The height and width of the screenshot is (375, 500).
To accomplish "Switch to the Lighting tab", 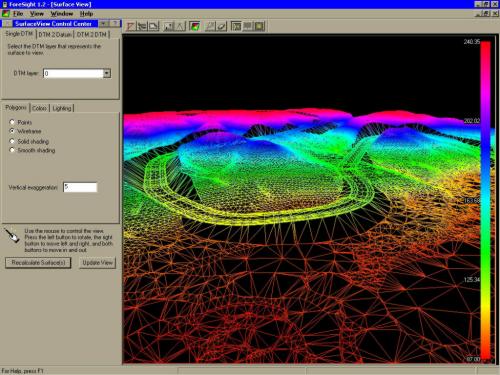I will coord(62,108).
